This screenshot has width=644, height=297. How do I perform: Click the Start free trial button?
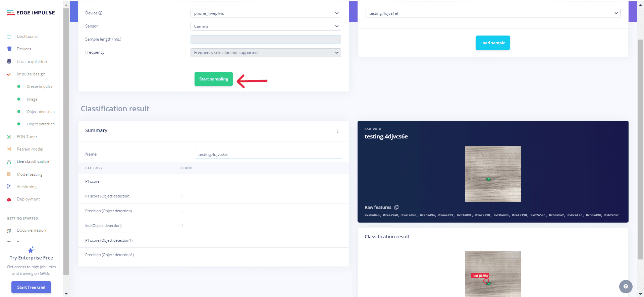click(31, 287)
